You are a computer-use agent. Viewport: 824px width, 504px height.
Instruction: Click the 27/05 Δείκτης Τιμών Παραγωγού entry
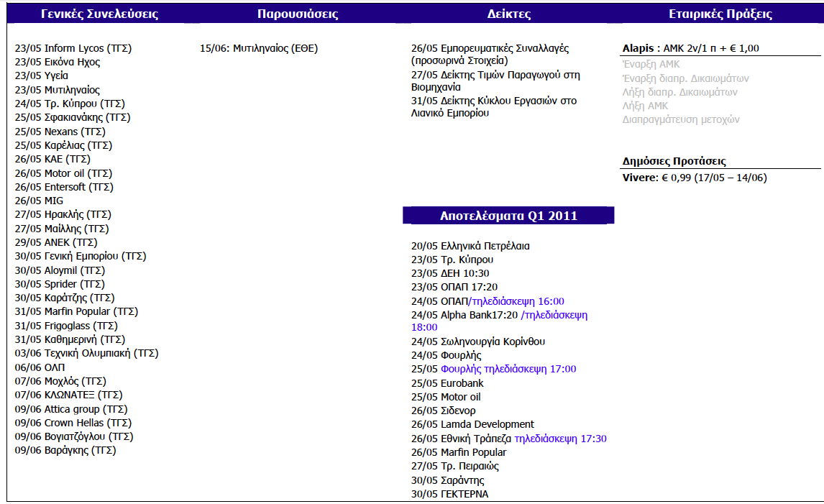coord(495,81)
